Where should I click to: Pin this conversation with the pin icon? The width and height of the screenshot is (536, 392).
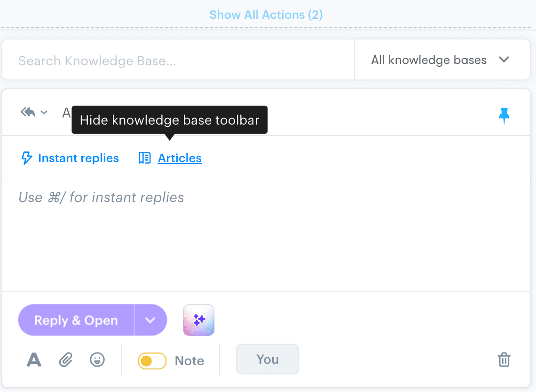coord(504,115)
